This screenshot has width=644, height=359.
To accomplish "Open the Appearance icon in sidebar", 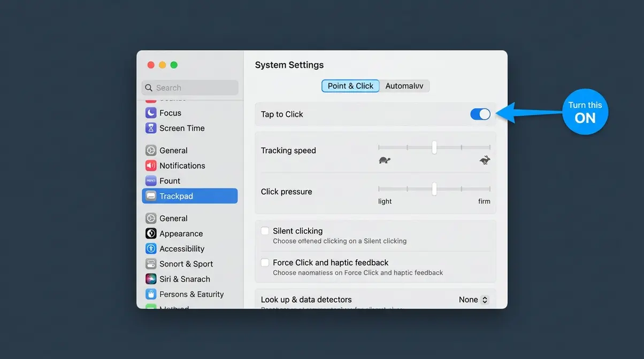I will pyautogui.click(x=151, y=233).
